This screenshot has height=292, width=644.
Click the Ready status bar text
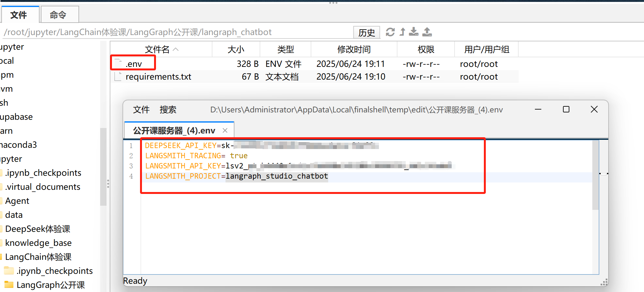[135, 281]
